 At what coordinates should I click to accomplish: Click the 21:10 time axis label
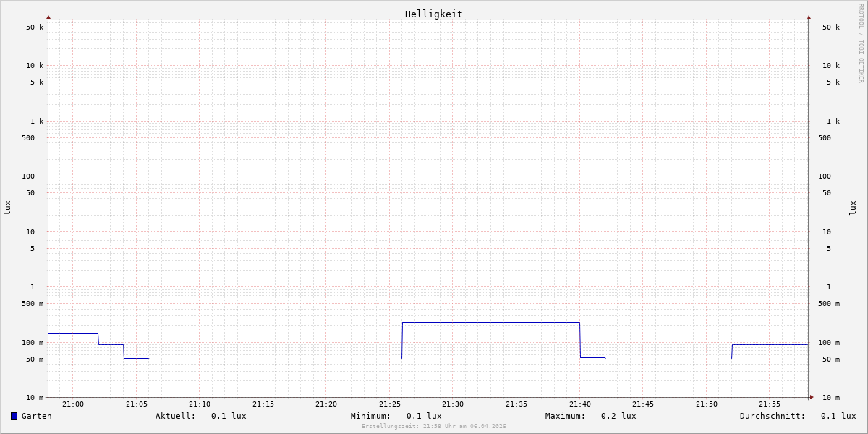[200, 404]
